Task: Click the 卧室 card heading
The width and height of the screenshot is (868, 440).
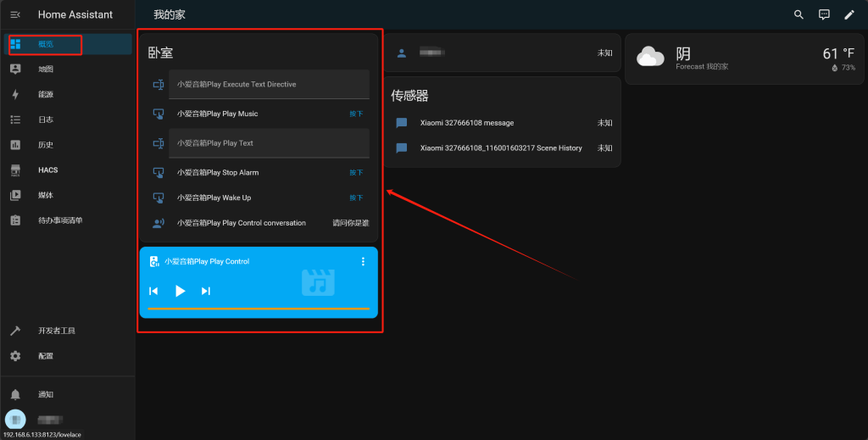Action: point(160,53)
